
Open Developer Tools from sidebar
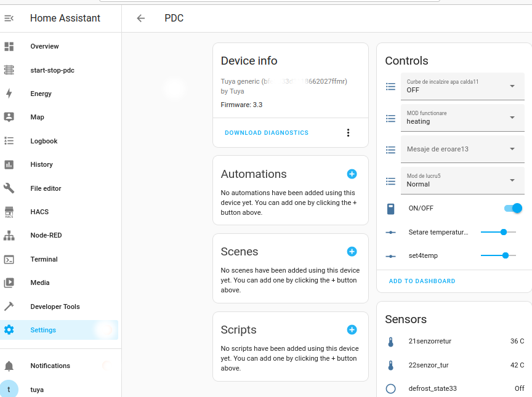(x=55, y=307)
